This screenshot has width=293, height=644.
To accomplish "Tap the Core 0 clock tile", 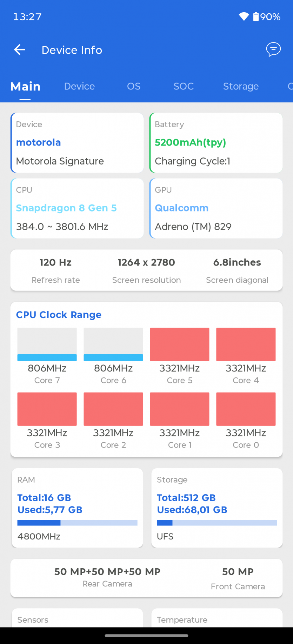I will click(x=246, y=409).
